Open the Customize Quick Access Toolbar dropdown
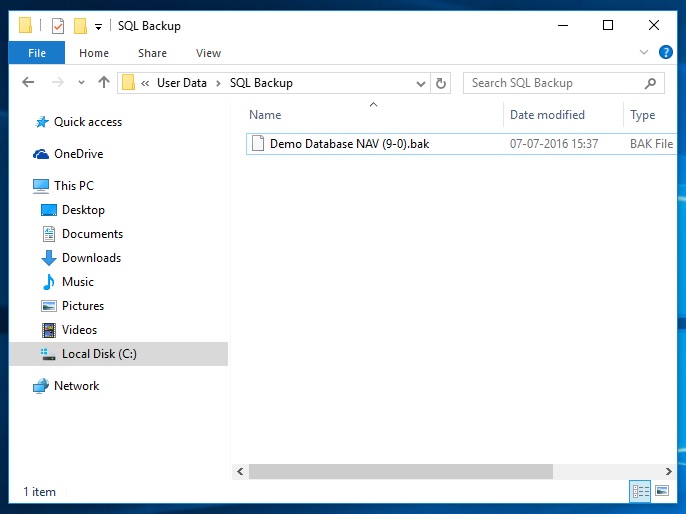Screen dimensions: 686x514 pyautogui.click(x=98, y=27)
